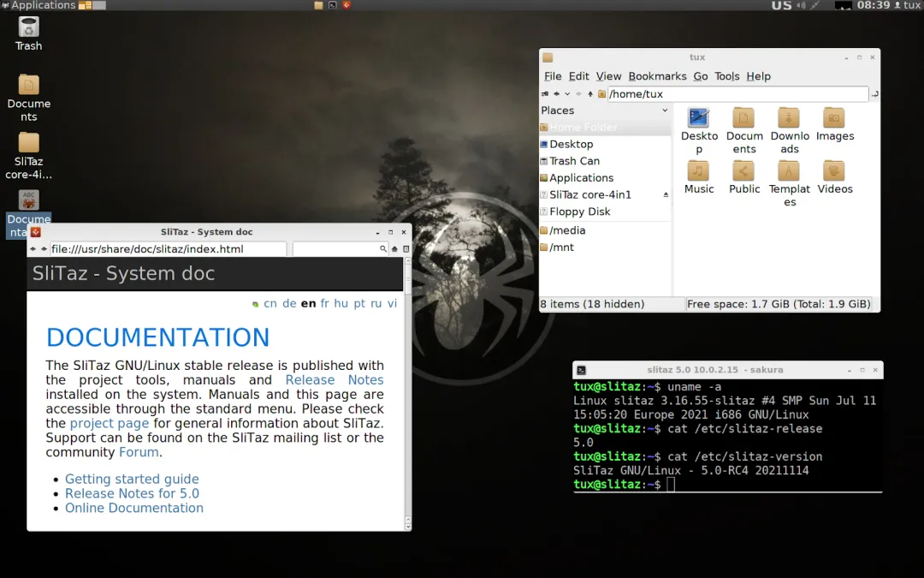Click the volume icon in system tray

coord(801,5)
